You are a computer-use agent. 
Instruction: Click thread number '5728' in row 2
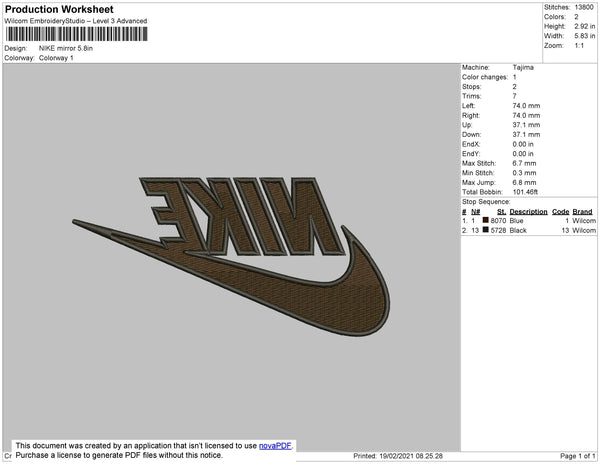point(498,230)
